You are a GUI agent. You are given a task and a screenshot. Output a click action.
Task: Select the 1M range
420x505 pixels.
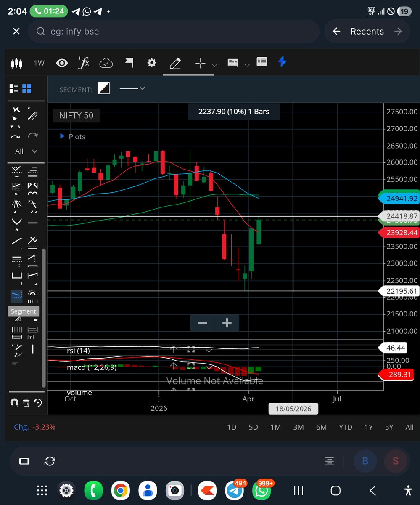[x=275, y=427]
